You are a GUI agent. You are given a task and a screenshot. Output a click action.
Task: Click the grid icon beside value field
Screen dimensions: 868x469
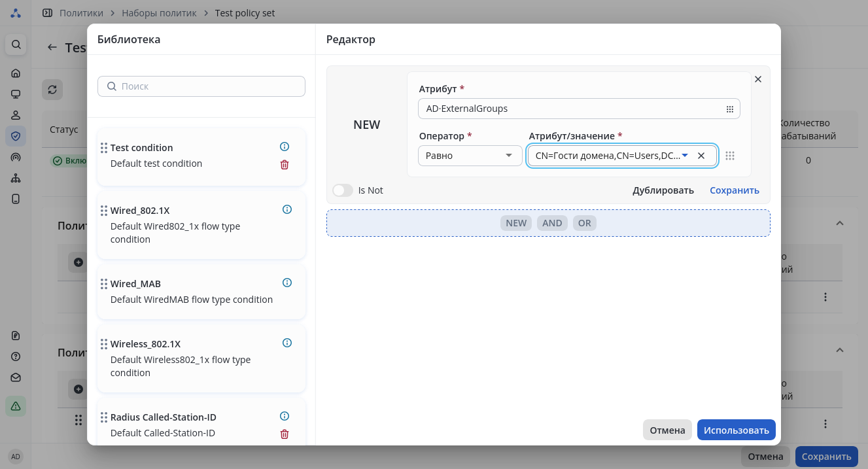click(730, 156)
